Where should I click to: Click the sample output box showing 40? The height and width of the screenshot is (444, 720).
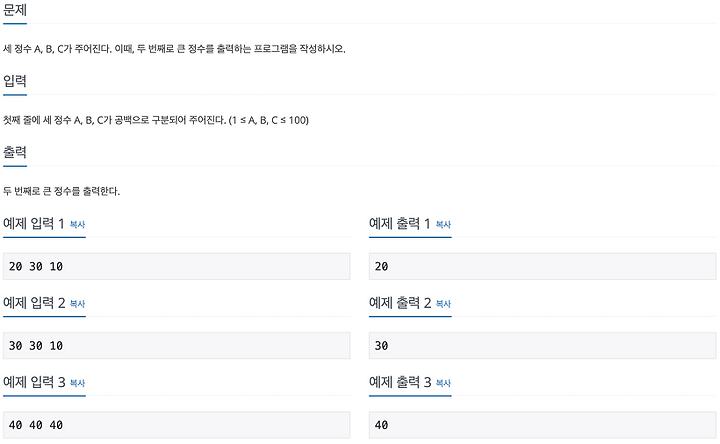542,425
